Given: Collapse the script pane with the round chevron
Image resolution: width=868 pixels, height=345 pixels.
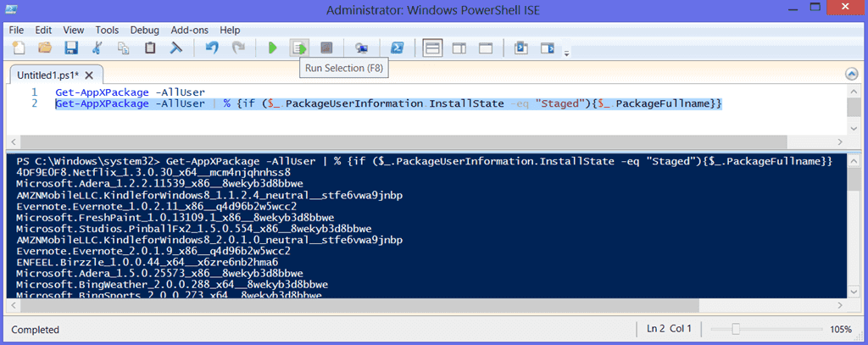Looking at the screenshot, I should tap(851, 75).
